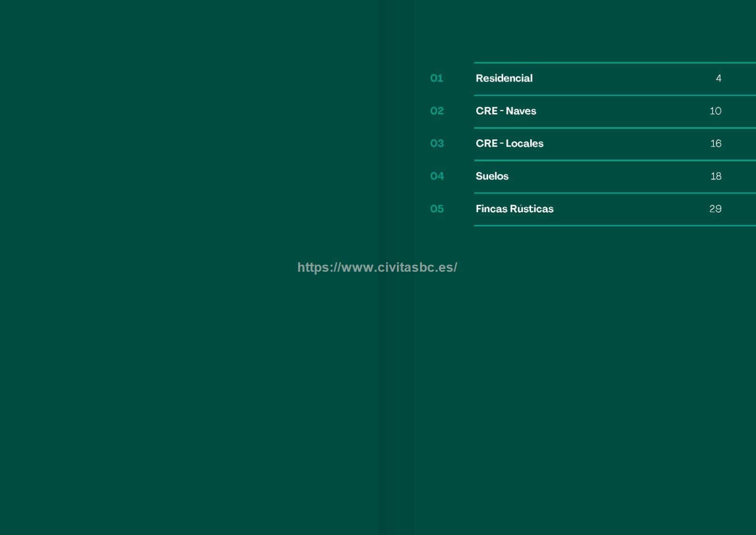756x535 pixels.
Task: Click section number 01
Action: click(437, 78)
